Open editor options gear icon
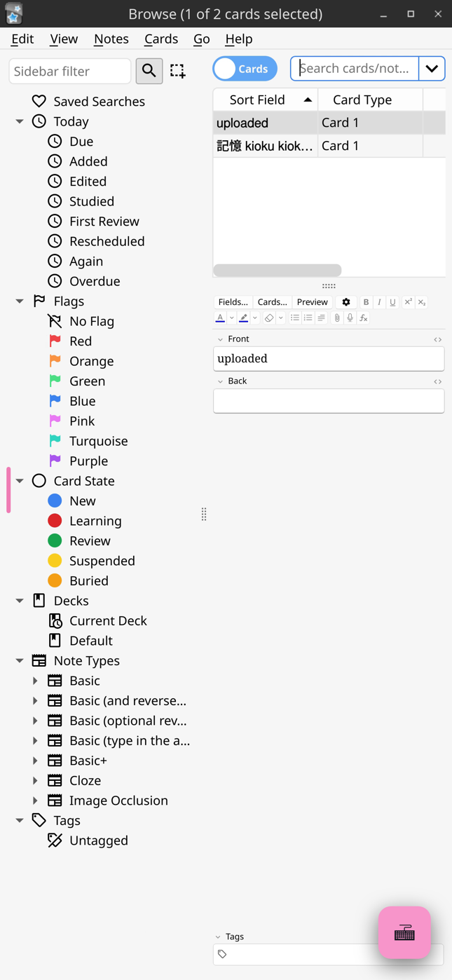 point(346,302)
